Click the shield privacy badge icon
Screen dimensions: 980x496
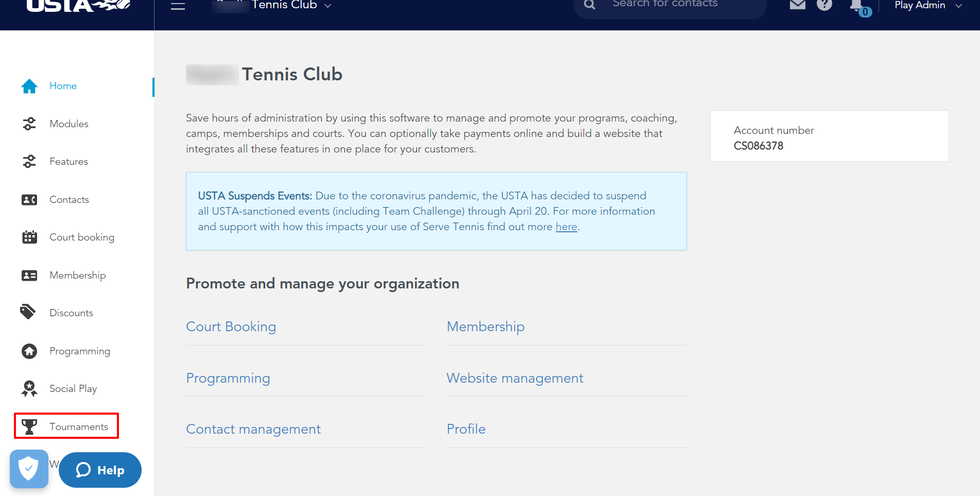[x=29, y=469]
